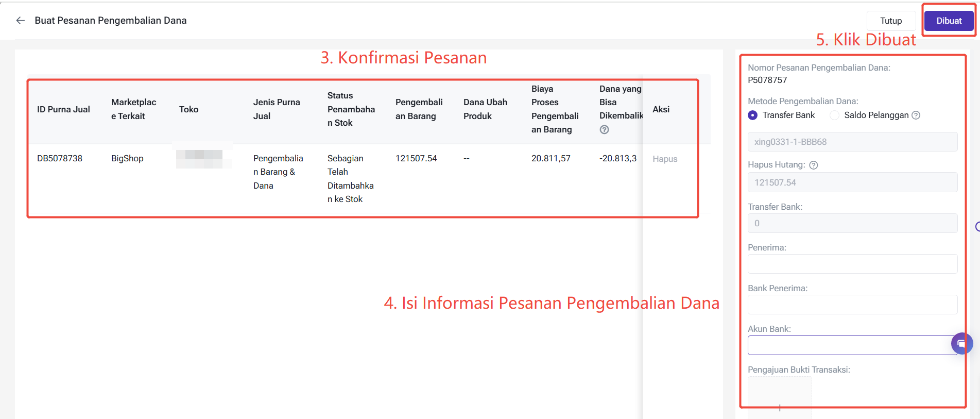Click the Hapus Hutang amount field 121507.54
Image resolution: width=980 pixels, height=419 pixels.
(852, 182)
